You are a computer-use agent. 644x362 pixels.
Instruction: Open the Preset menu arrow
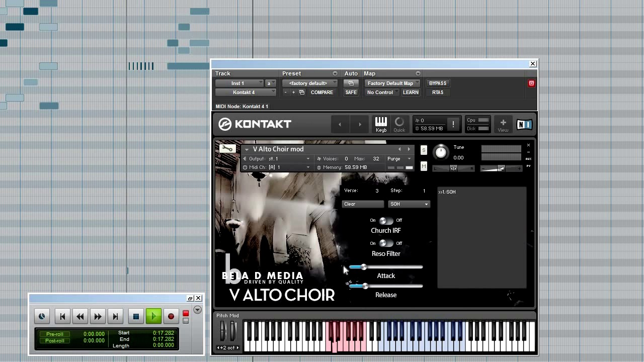[x=335, y=74]
